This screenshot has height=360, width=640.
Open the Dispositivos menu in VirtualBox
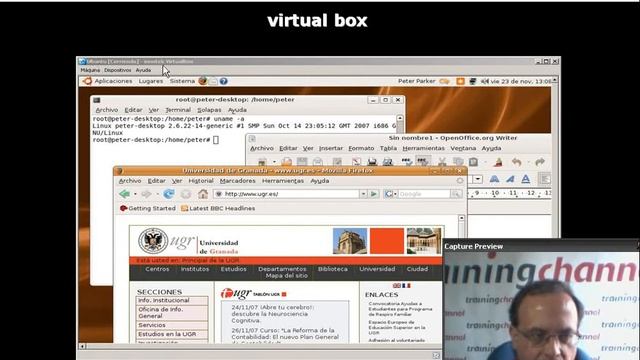point(118,70)
